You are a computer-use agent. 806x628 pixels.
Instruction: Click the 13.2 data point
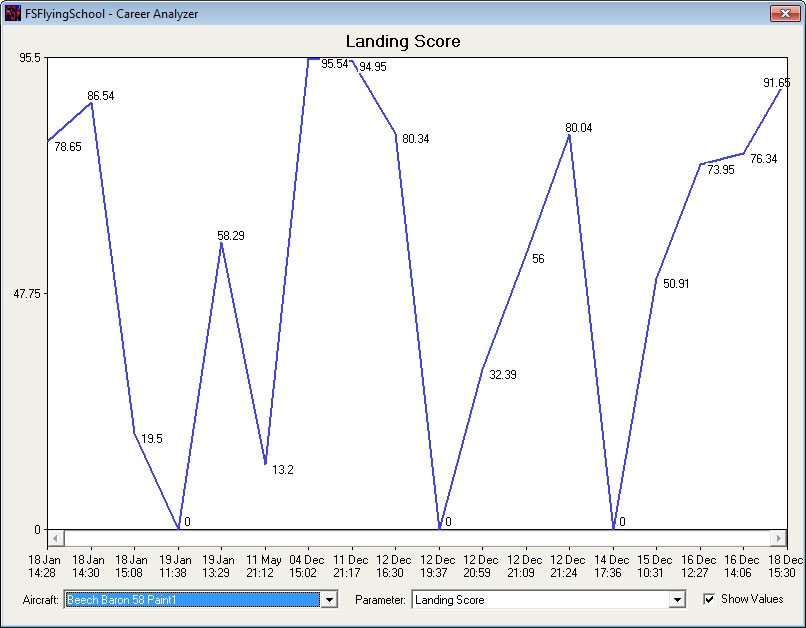click(265, 464)
